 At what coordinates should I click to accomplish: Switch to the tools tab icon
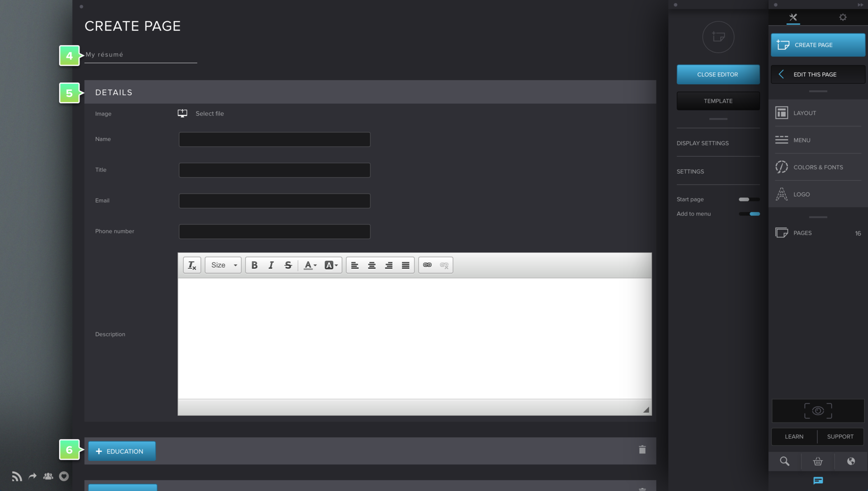click(x=793, y=17)
